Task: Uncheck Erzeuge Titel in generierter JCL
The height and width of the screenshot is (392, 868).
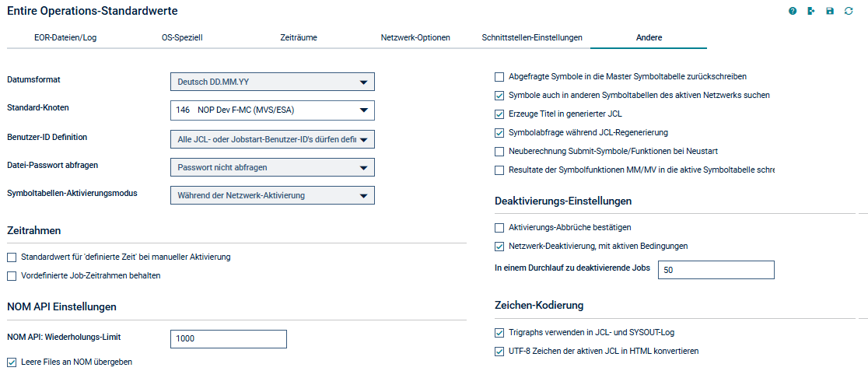Action: click(499, 114)
